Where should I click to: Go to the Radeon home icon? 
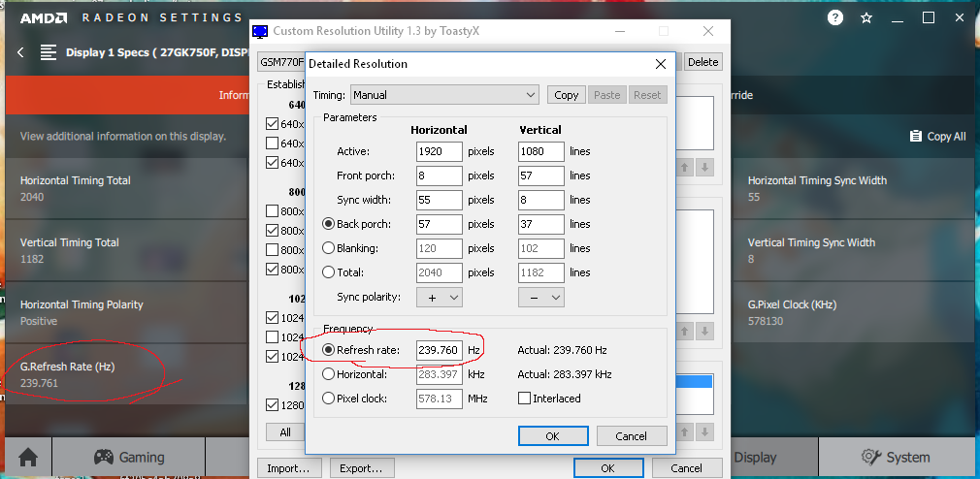pos(28,457)
